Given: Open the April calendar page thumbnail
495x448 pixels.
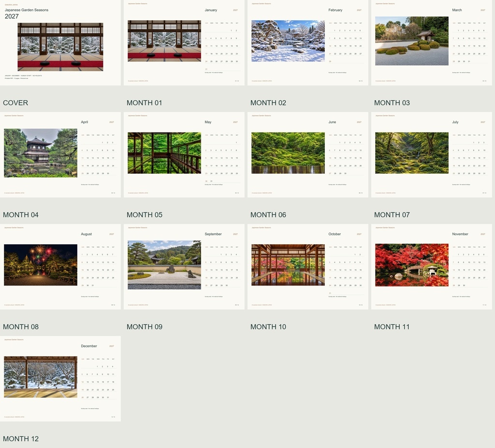Looking at the screenshot, I should (60, 155).
